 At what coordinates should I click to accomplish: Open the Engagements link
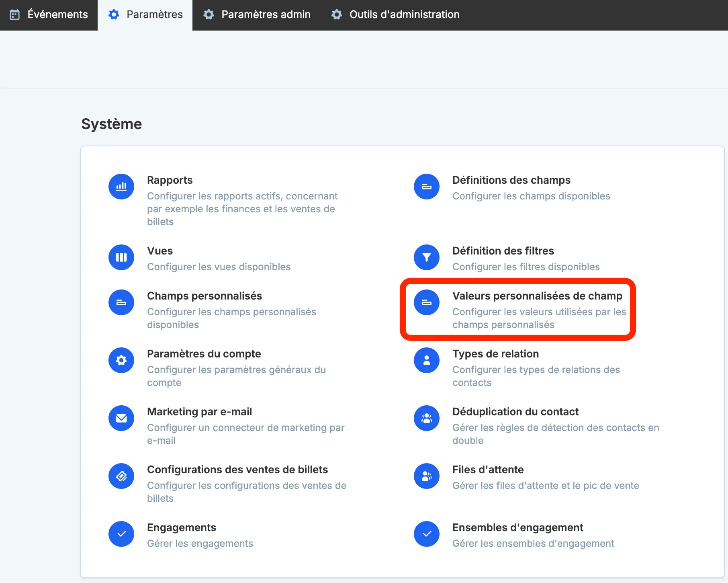182,528
